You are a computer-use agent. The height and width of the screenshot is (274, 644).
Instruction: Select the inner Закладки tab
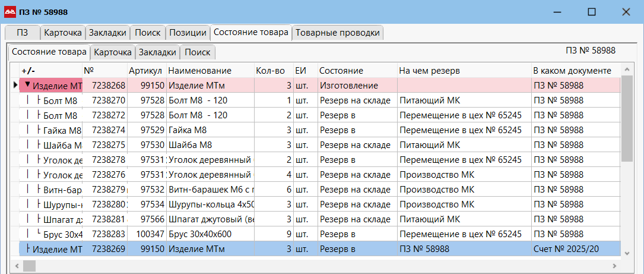point(157,52)
